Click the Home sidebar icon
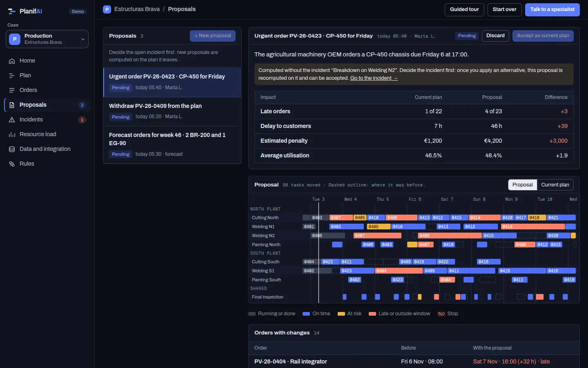 tap(12, 61)
